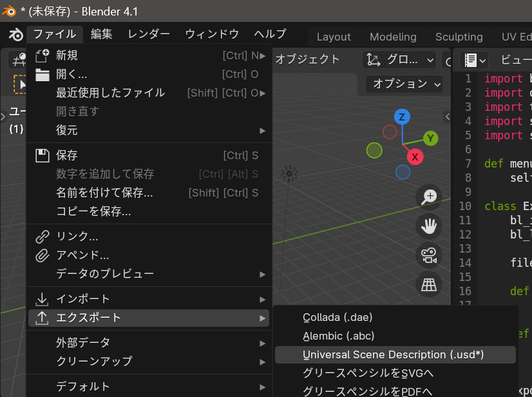Image resolution: width=532 pixels, height=397 pixels.
Task: Open the オブジェクト menu in viewport header
Action: [307, 59]
